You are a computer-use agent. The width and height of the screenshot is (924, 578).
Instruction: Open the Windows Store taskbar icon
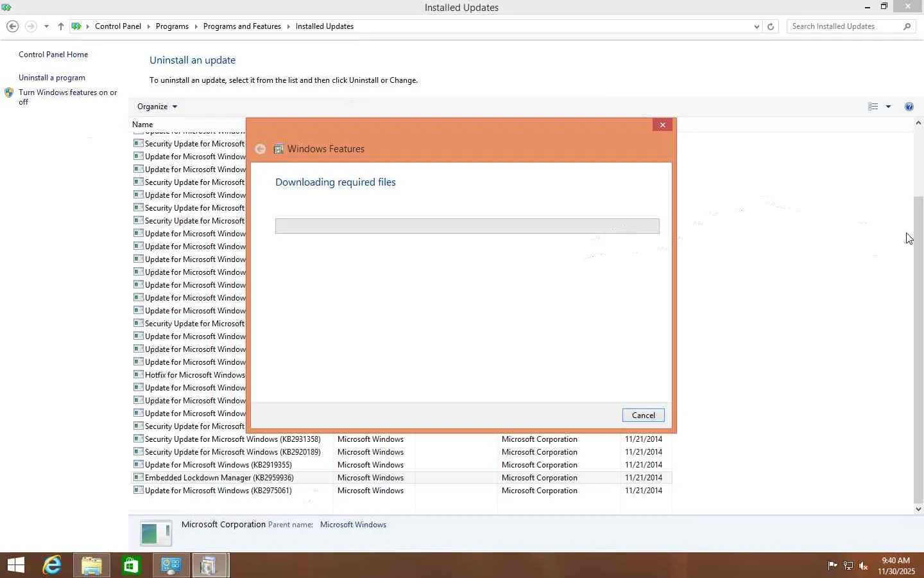131,565
